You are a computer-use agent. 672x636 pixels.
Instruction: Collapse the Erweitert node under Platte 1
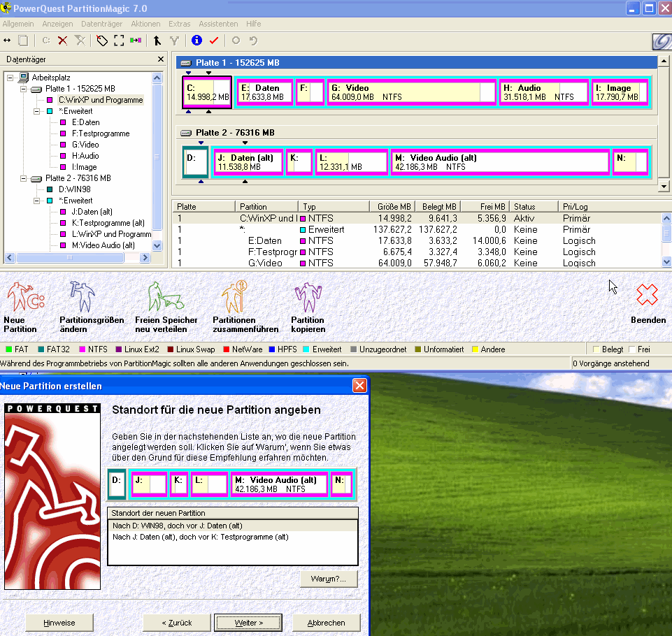pyautogui.click(x=37, y=111)
